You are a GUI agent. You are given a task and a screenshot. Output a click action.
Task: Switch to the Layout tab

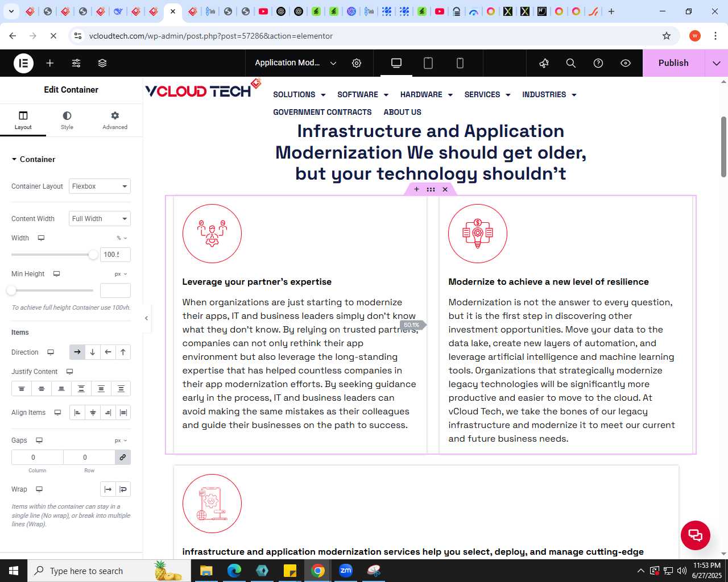[23, 120]
